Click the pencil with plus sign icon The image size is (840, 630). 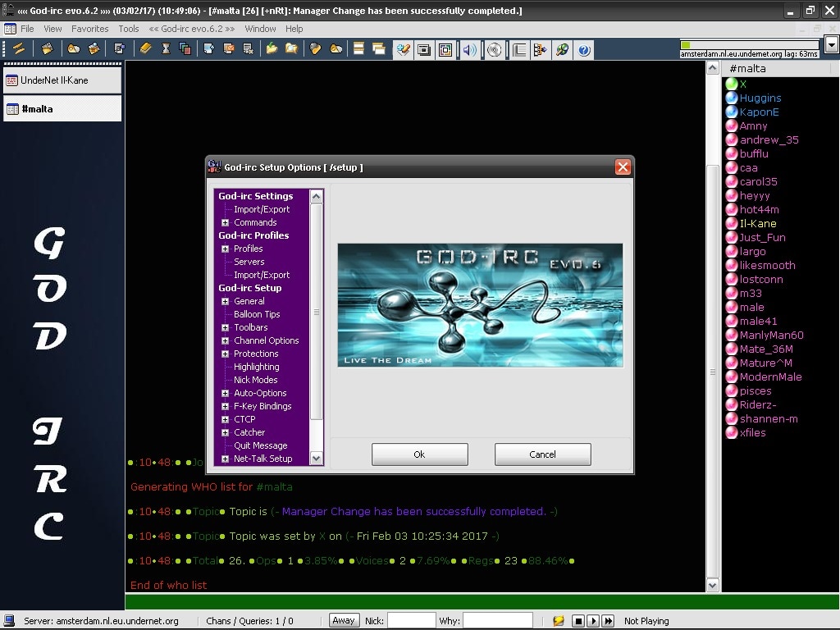(x=403, y=50)
